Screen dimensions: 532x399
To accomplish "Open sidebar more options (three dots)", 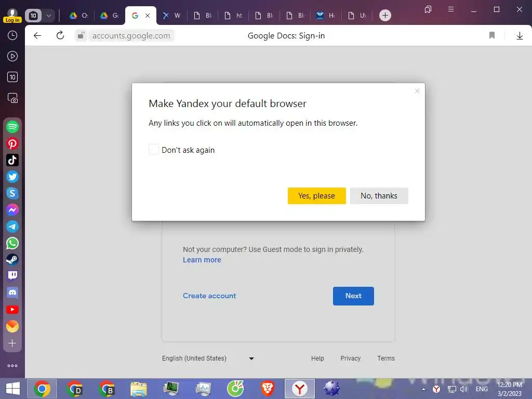I will (12, 366).
